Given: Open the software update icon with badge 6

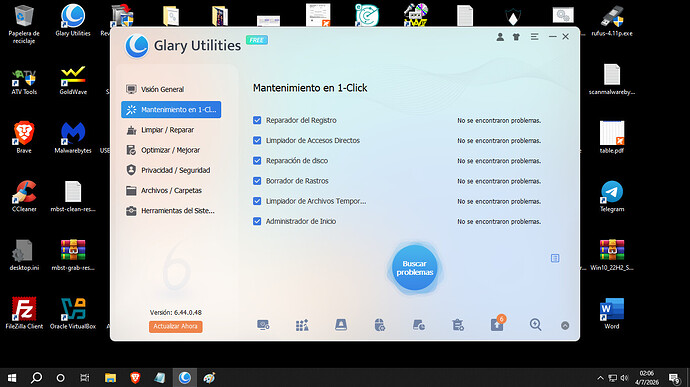Looking at the screenshot, I should tap(497, 324).
